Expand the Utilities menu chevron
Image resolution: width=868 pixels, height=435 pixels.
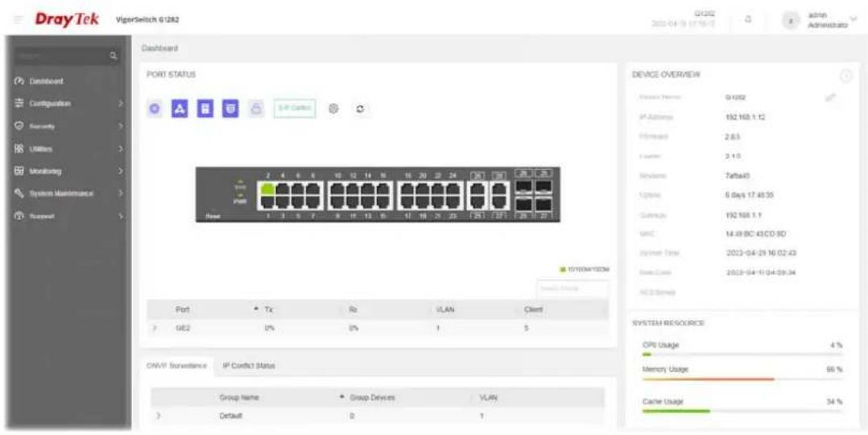click(120, 149)
